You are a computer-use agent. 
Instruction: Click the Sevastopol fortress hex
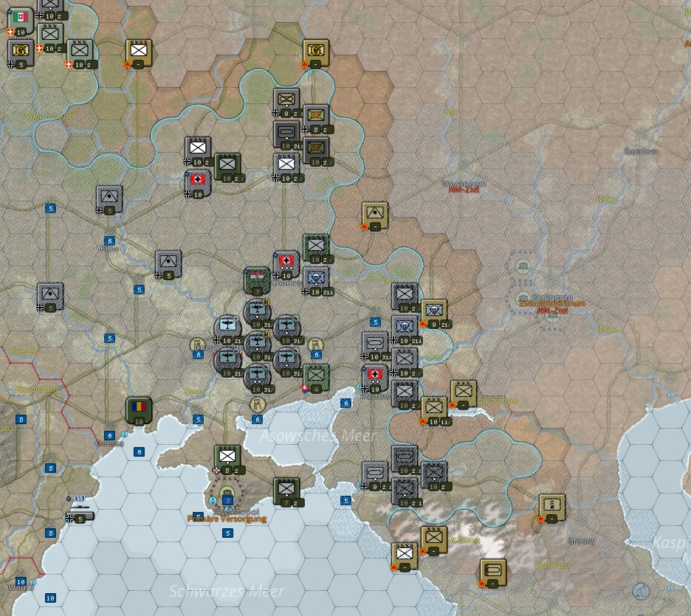click(227, 494)
